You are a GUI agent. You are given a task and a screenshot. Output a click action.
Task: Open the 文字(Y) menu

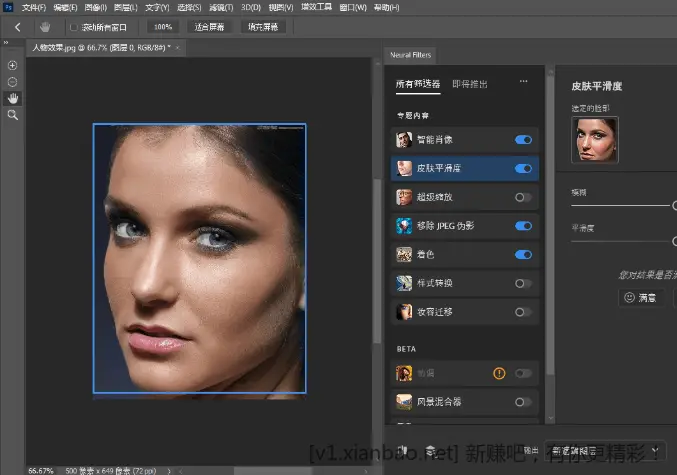coord(157,7)
